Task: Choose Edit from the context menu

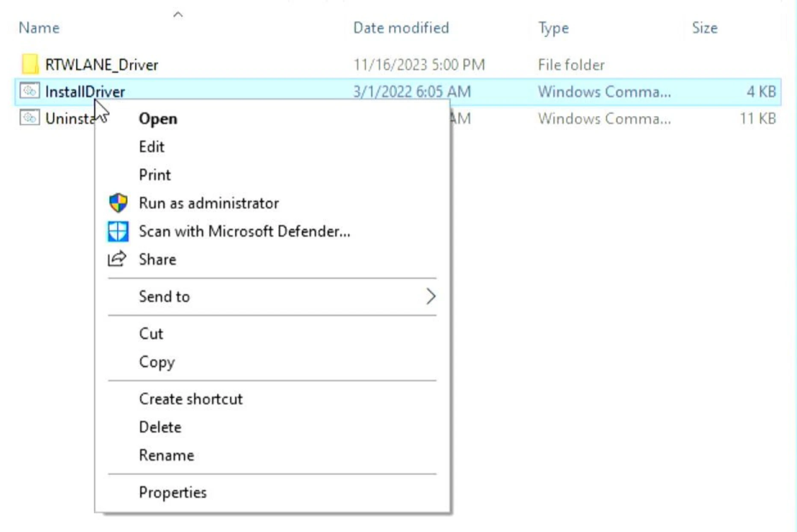Action: coord(151,147)
